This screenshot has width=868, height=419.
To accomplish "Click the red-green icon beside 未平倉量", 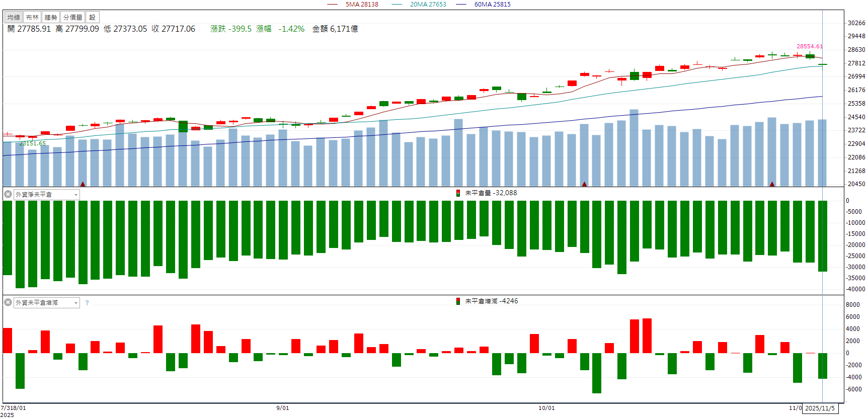I will (458, 193).
